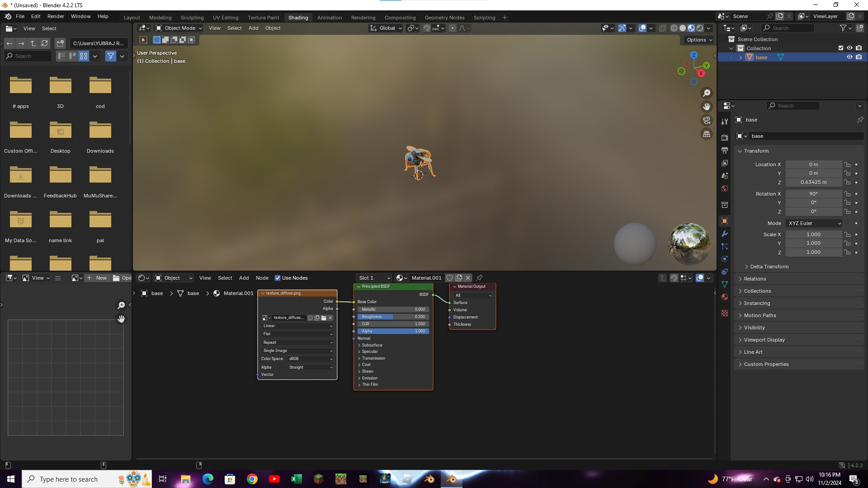This screenshot has height=488, width=868.
Task: Click the refresh file list icon
Action: point(44,43)
